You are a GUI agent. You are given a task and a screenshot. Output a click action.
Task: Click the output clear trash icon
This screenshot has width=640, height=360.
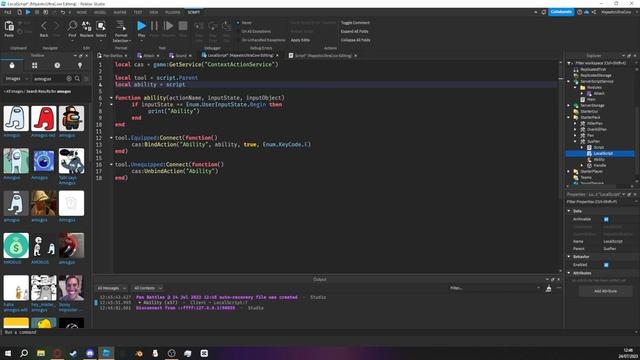(x=549, y=288)
